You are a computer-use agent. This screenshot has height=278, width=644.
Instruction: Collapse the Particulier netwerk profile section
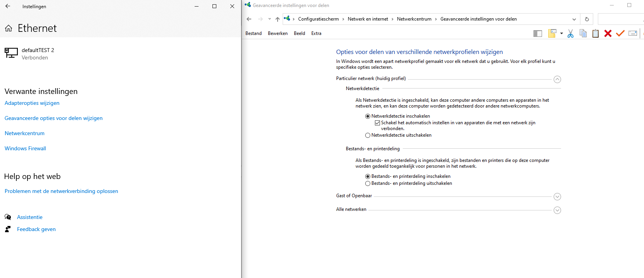point(557,79)
